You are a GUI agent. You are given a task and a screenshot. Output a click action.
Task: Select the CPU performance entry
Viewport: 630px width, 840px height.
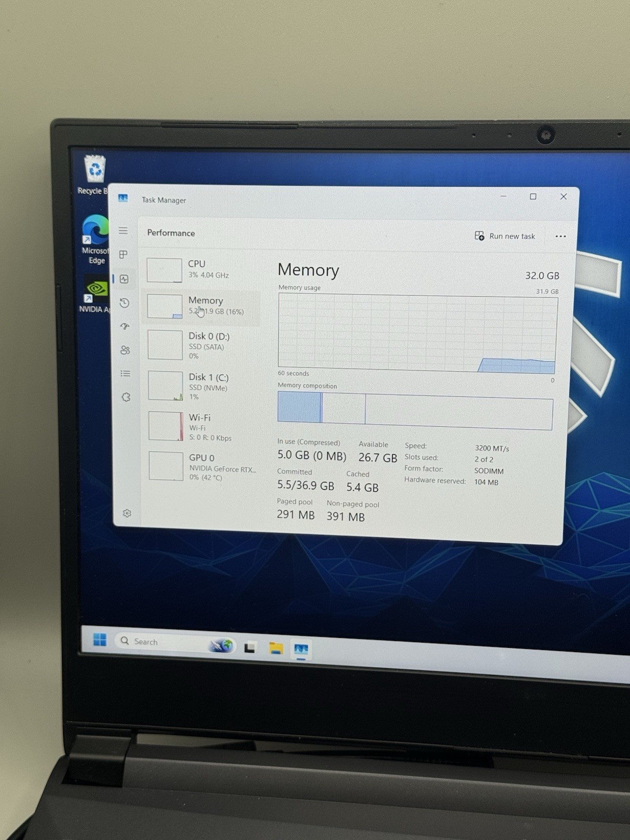coord(202,269)
